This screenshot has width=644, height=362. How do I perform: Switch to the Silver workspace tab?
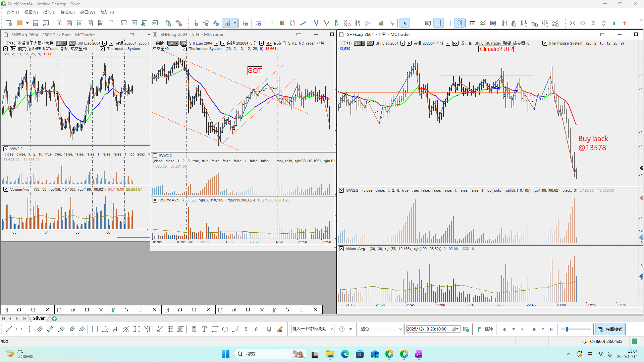(x=39, y=318)
